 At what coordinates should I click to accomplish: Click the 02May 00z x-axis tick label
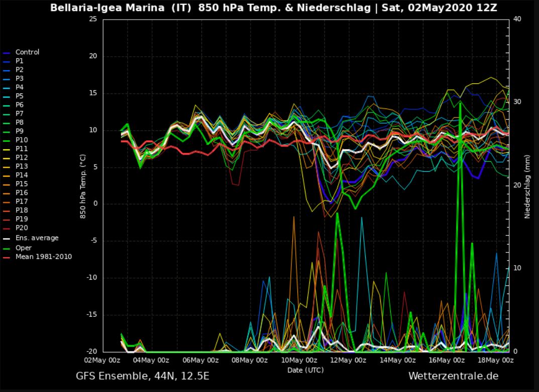pos(102,360)
